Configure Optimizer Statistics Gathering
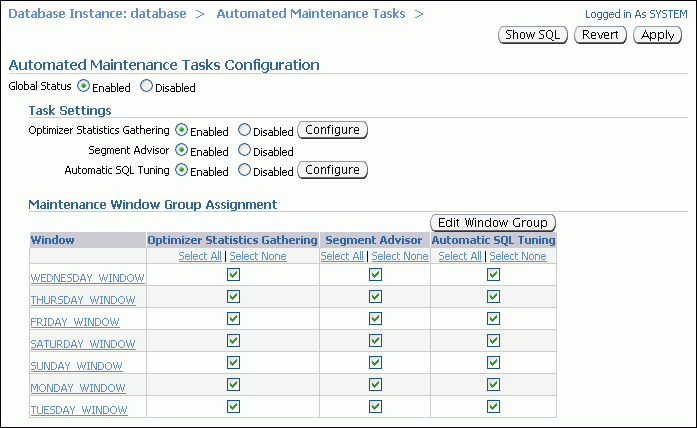697x428 pixels. [332, 130]
